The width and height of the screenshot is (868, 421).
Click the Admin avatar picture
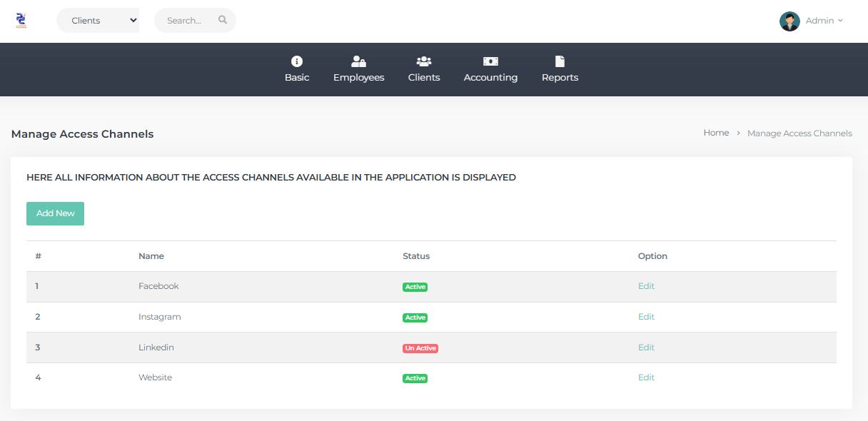[x=789, y=21]
